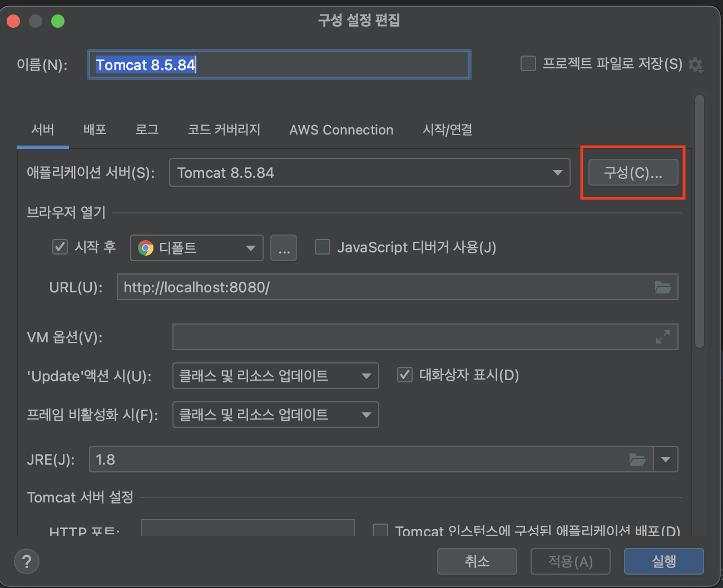Open the help question mark button
723x588 pixels.
(27, 561)
